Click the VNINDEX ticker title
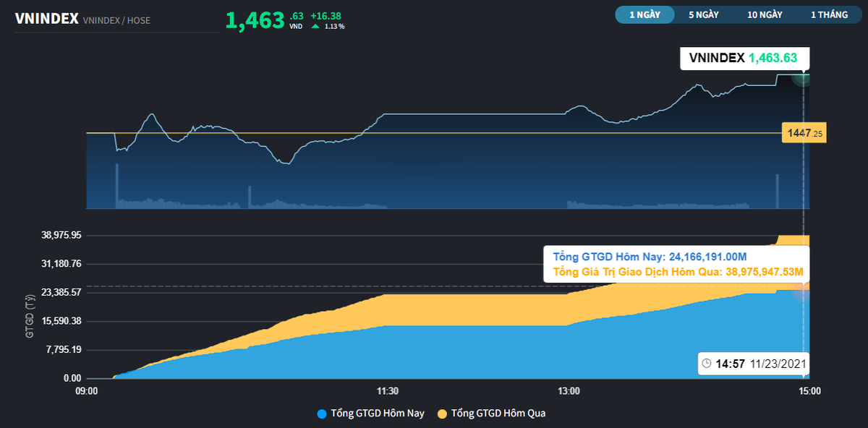This screenshot has width=868, height=428. [47, 19]
